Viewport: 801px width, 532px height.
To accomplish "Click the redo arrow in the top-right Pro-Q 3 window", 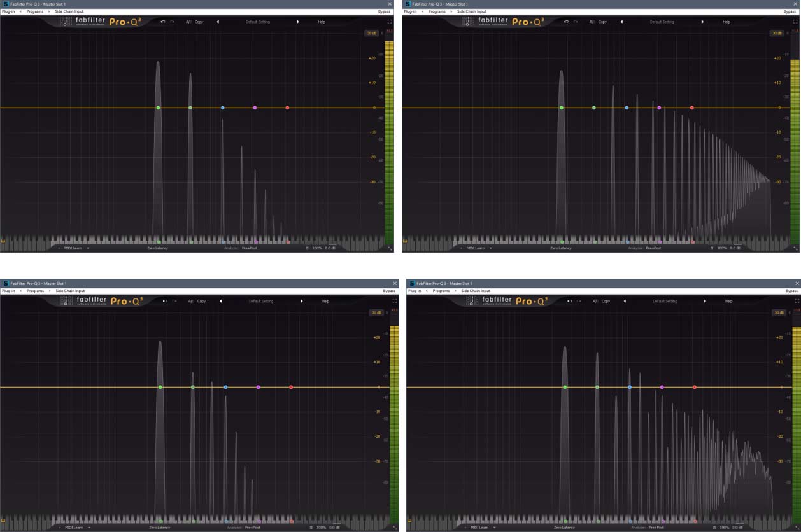I will tap(575, 22).
